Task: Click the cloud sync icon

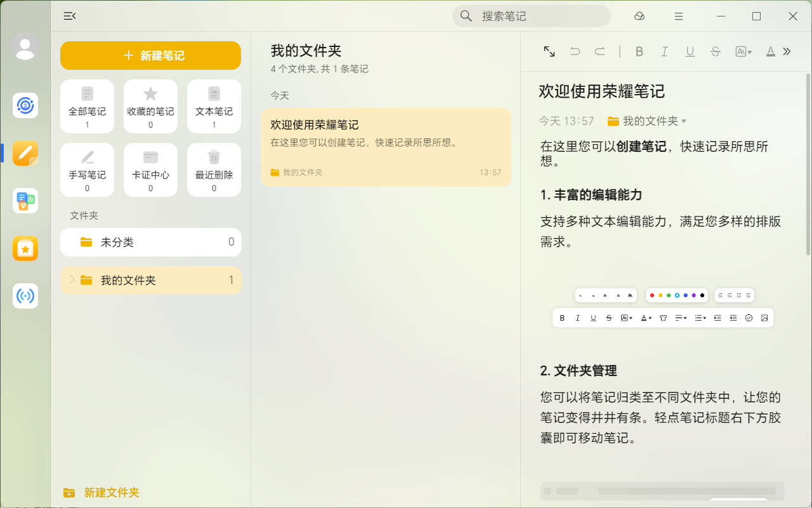Action: (x=639, y=17)
